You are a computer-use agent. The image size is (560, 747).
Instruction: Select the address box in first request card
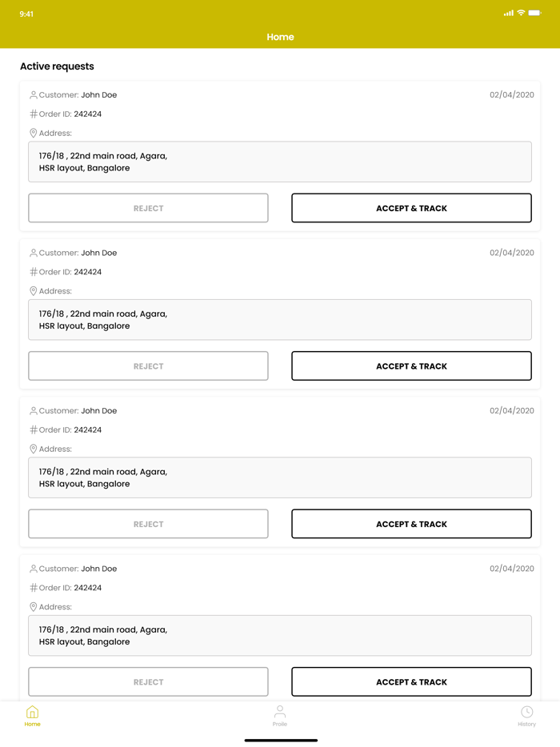click(x=280, y=162)
